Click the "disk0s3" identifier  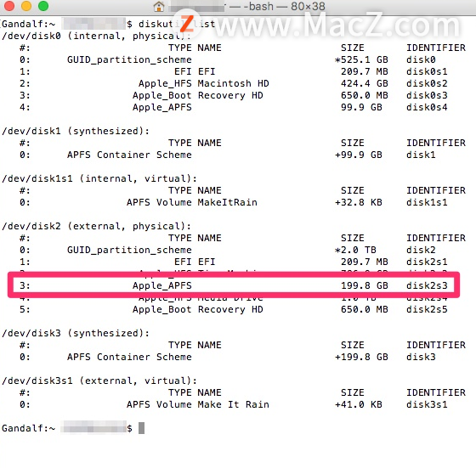(x=427, y=95)
